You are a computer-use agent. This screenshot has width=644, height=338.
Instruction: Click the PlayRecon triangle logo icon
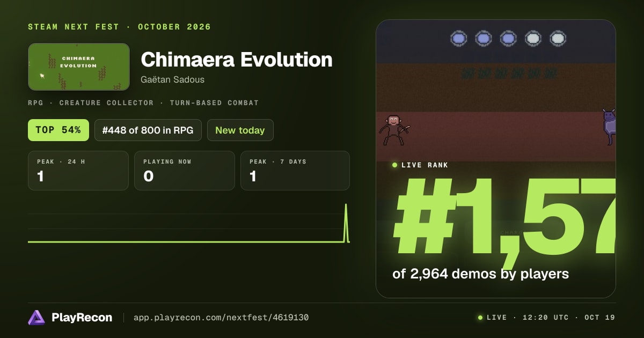point(36,318)
